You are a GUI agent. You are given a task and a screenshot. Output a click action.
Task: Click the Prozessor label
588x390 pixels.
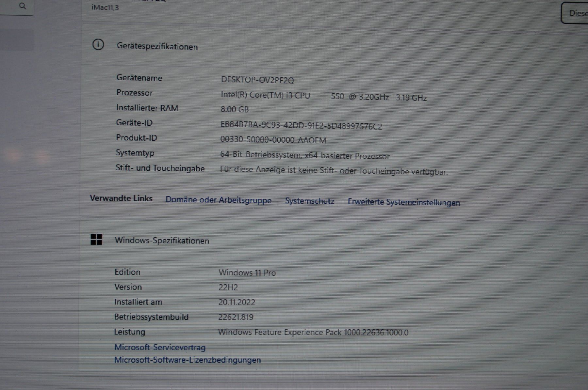click(x=135, y=93)
